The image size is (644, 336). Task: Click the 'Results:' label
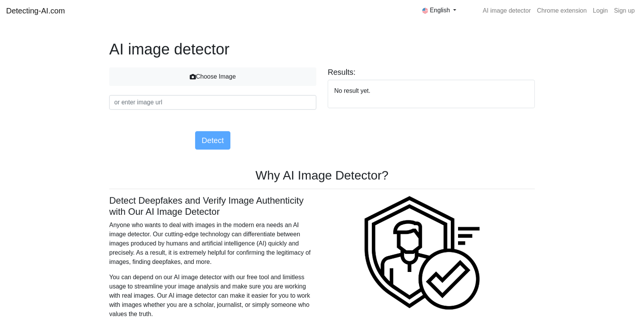point(341,72)
